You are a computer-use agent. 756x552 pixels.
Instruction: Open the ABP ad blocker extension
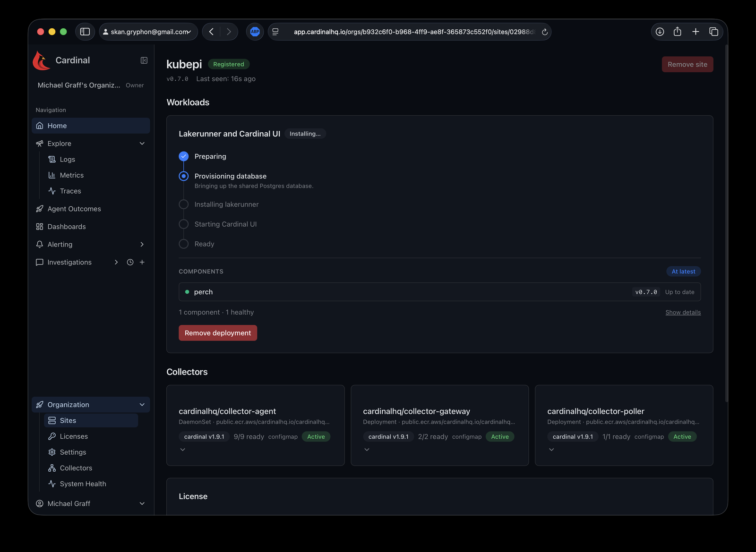tap(255, 32)
